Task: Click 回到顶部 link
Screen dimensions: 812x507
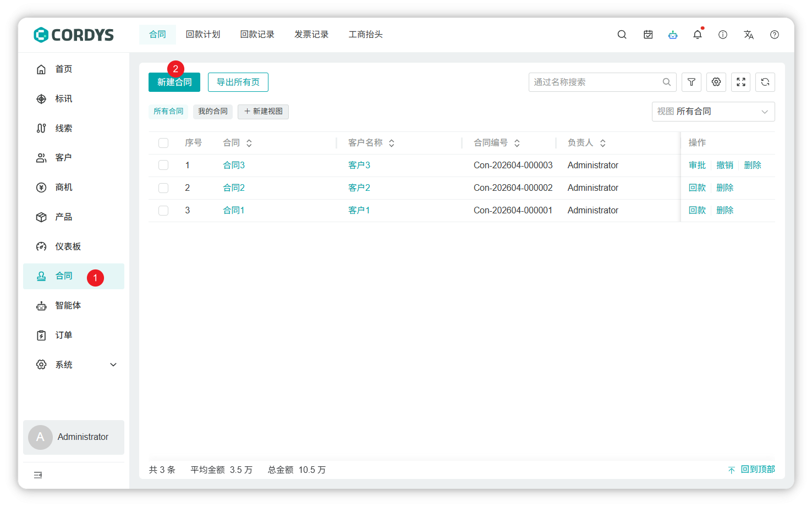Action: [x=751, y=470]
